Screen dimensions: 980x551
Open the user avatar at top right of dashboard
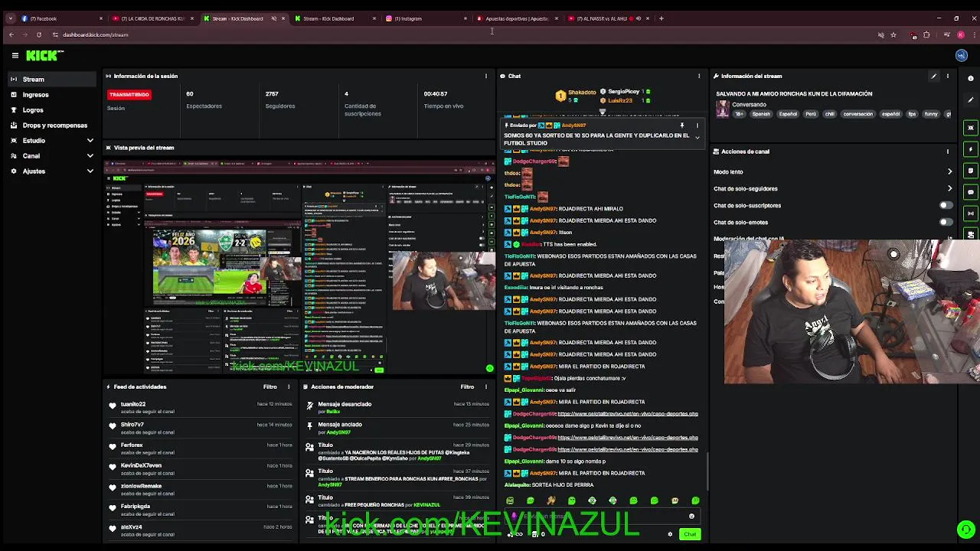962,55
